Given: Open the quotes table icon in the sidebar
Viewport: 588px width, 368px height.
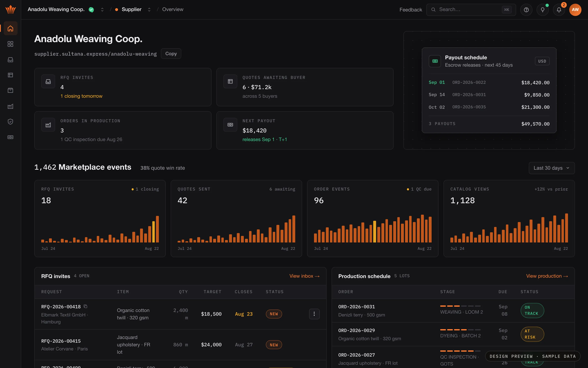Looking at the screenshot, I should coord(10,75).
